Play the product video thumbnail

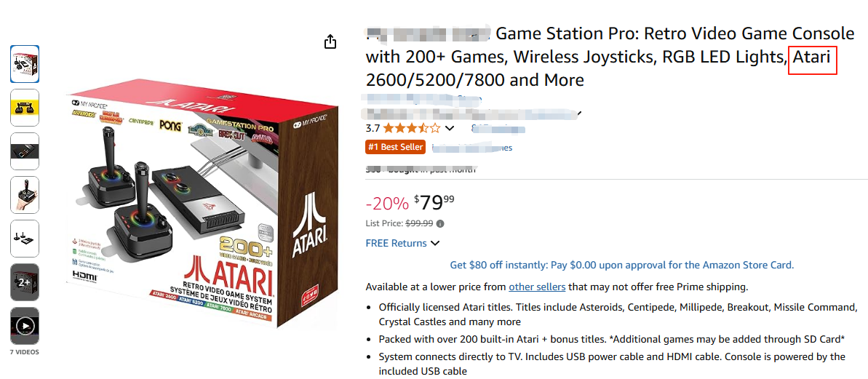click(25, 326)
